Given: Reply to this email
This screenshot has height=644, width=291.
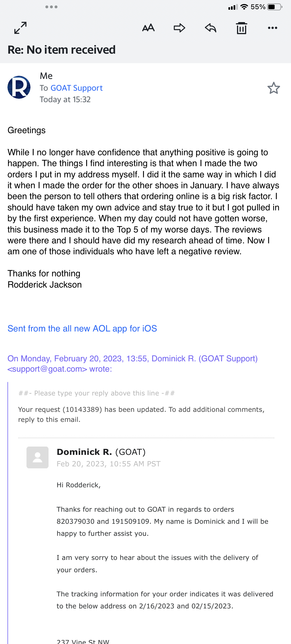Looking at the screenshot, I should click(x=211, y=28).
